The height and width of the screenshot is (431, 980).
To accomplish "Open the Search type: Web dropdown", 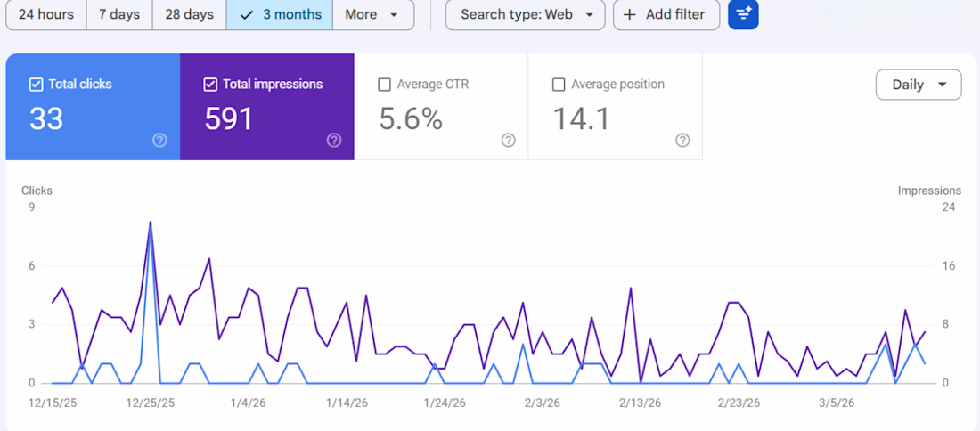I will coord(525,14).
